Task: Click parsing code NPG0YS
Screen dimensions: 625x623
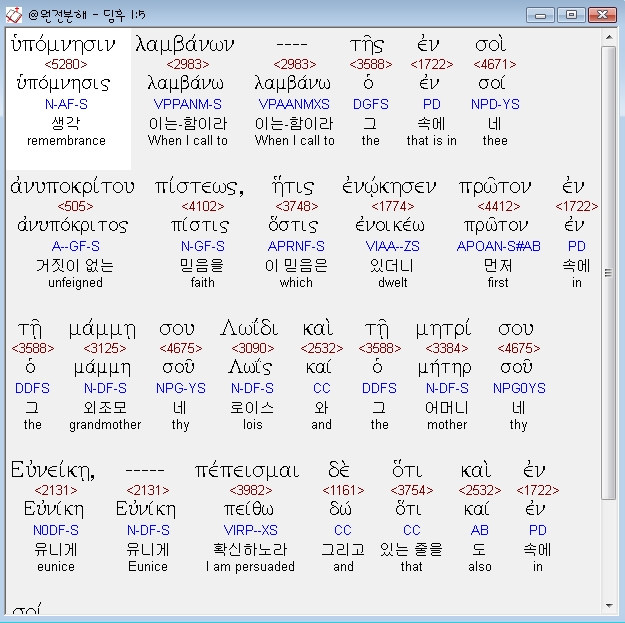Action: tap(519, 388)
